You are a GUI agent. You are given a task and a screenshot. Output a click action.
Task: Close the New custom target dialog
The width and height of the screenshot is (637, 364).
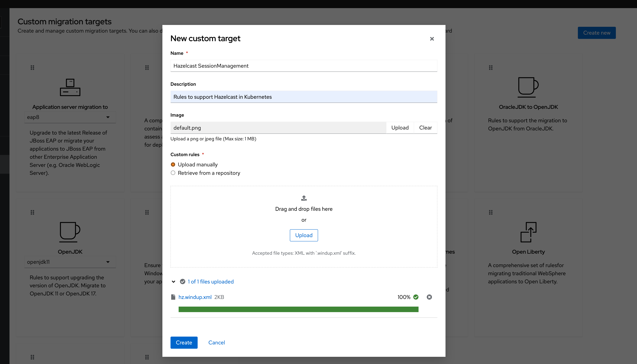[432, 39]
